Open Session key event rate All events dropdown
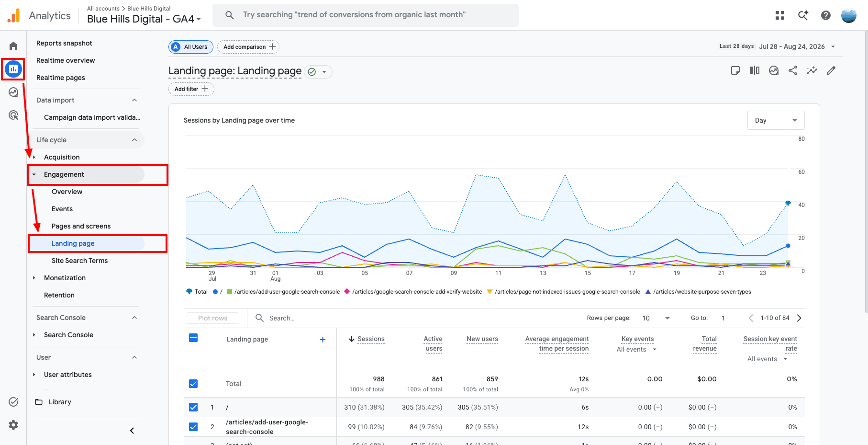868x445 pixels. pos(768,359)
